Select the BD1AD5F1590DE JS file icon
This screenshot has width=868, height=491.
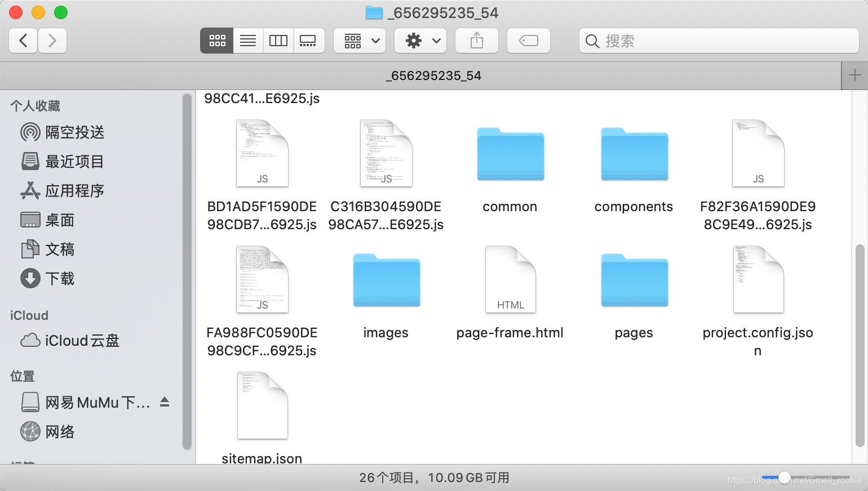click(262, 153)
